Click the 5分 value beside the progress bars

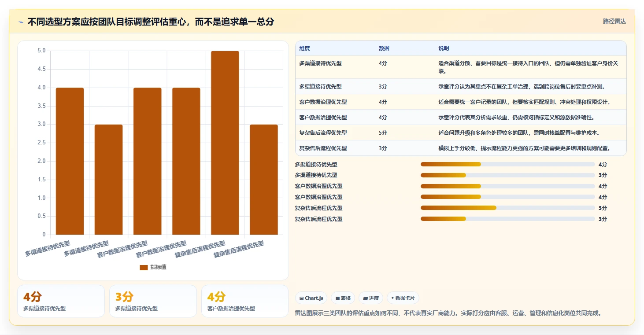point(603,208)
